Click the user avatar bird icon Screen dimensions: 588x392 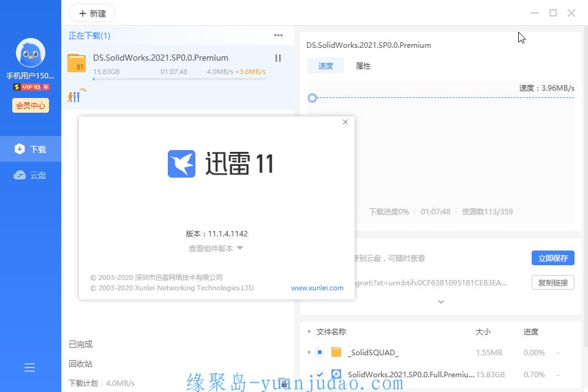pyautogui.click(x=31, y=53)
